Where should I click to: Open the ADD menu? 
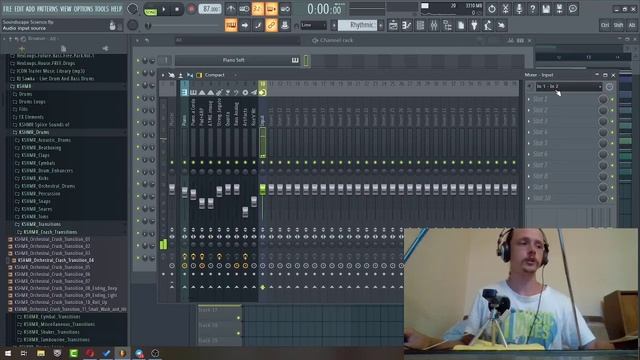point(30,9)
